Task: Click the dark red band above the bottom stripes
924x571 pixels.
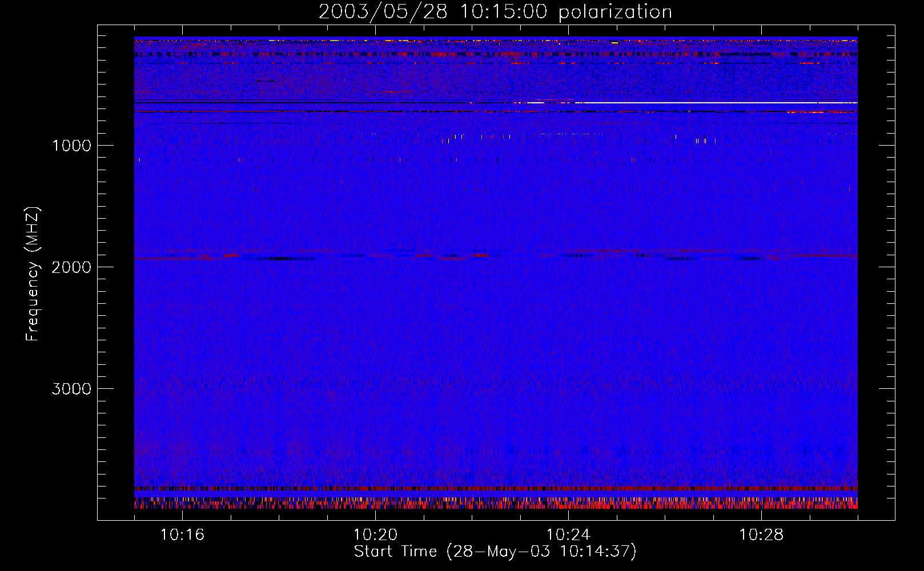Action: coord(496,489)
